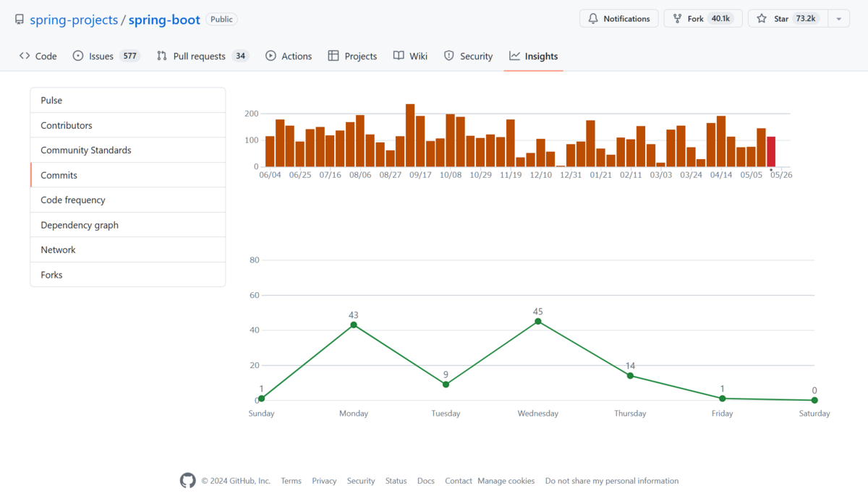Select the Wednesday data point with 45 commits

[538, 321]
